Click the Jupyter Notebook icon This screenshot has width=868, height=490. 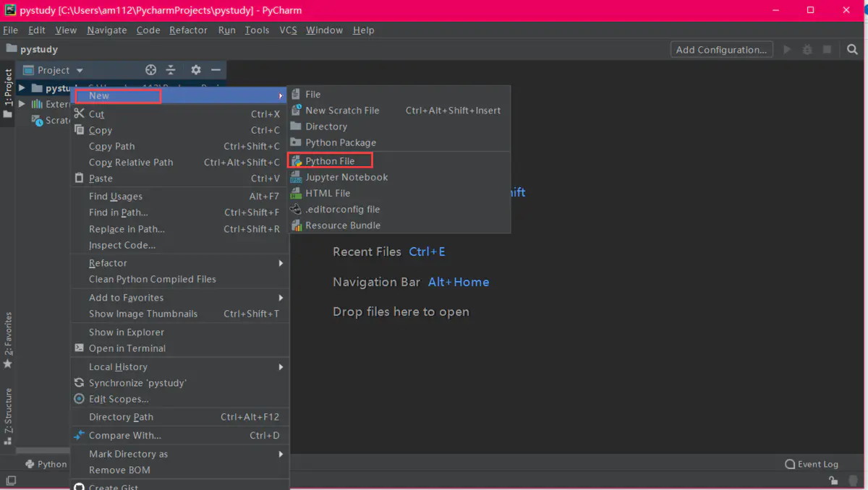pos(297,177)
